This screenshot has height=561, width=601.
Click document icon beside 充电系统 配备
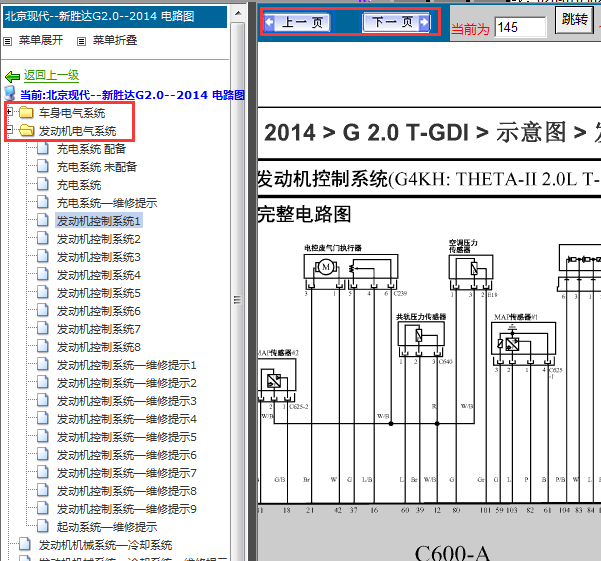tap(43, 148)
